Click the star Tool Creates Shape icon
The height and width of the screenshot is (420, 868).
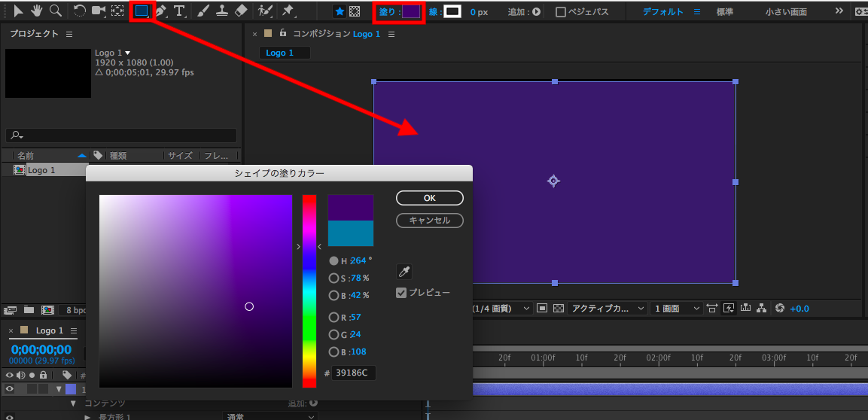tap(340, 11)
